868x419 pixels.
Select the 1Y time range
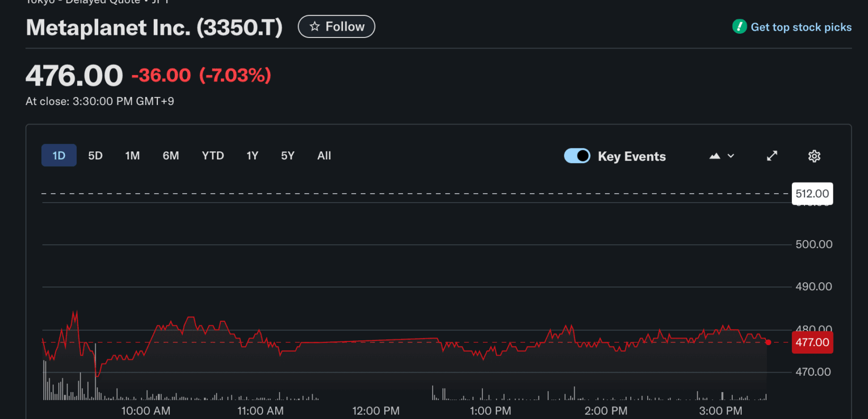pyautogui.click(x=252, y=156)
